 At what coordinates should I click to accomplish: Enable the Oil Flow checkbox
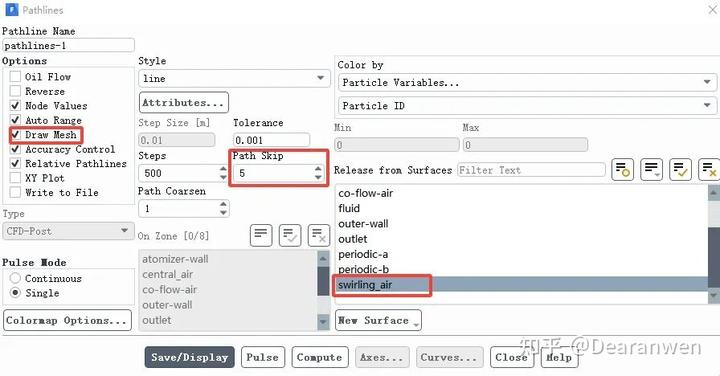15,77
